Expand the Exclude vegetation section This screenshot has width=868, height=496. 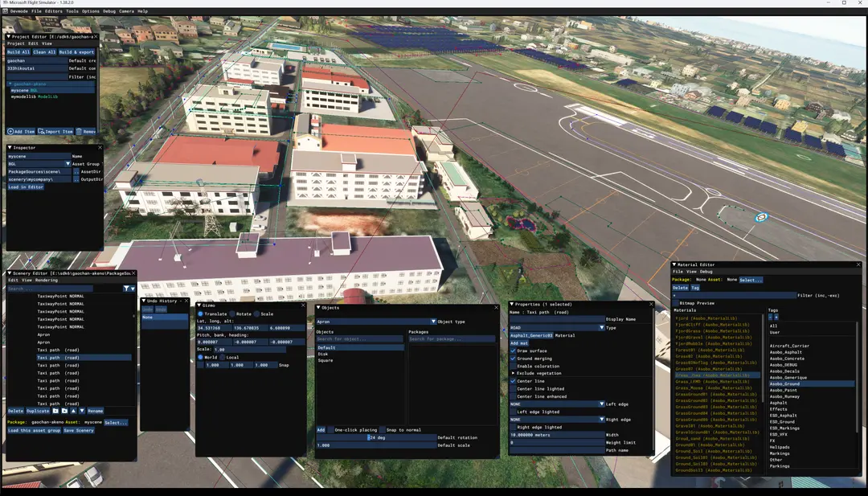(513, 374)
